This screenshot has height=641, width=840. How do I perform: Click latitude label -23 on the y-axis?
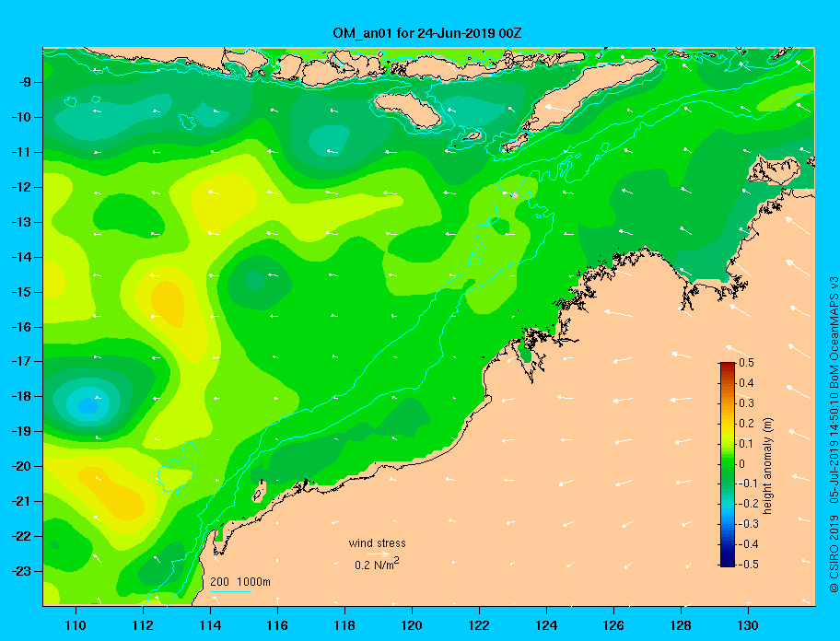21,571
